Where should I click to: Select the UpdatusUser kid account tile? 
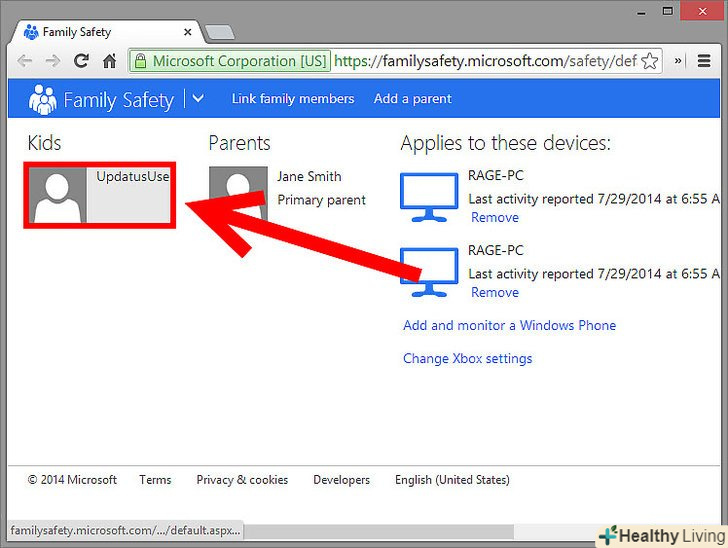click(x=101, y=195)
